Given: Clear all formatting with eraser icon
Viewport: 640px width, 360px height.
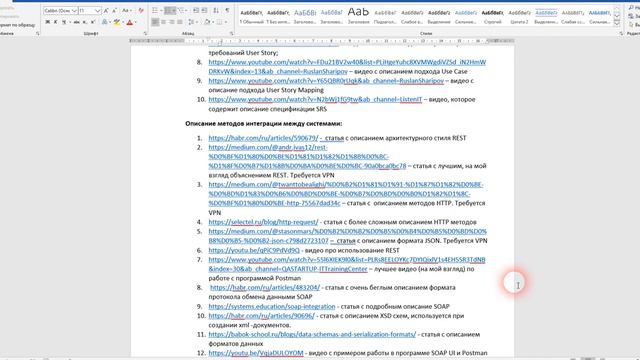Looking at the screenshot, I should pyautogui.click(x=141, y=11).
